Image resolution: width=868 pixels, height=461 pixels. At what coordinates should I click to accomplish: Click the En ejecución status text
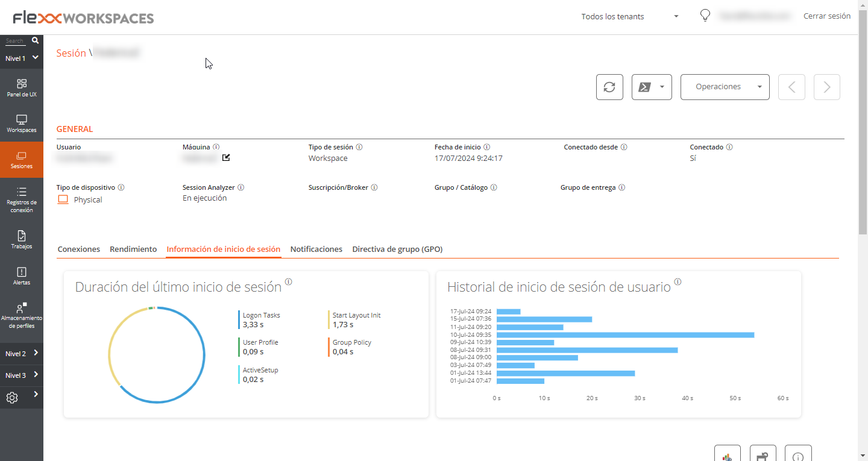tap(204, 198)
